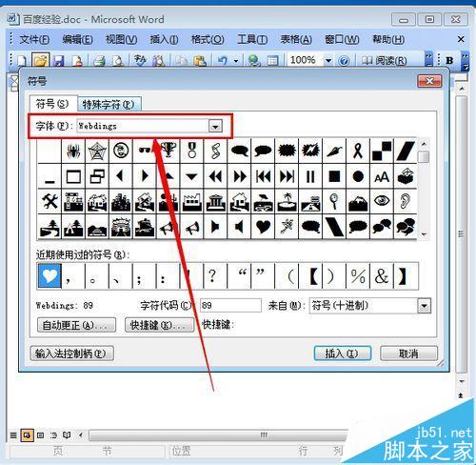476x465 pixels.
Task: Click the Open folder toolbar icon
Action: [41, 60]
